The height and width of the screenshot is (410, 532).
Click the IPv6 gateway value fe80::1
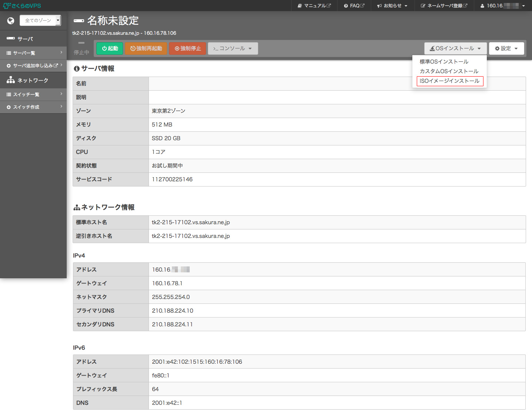(x=160, y=376)
